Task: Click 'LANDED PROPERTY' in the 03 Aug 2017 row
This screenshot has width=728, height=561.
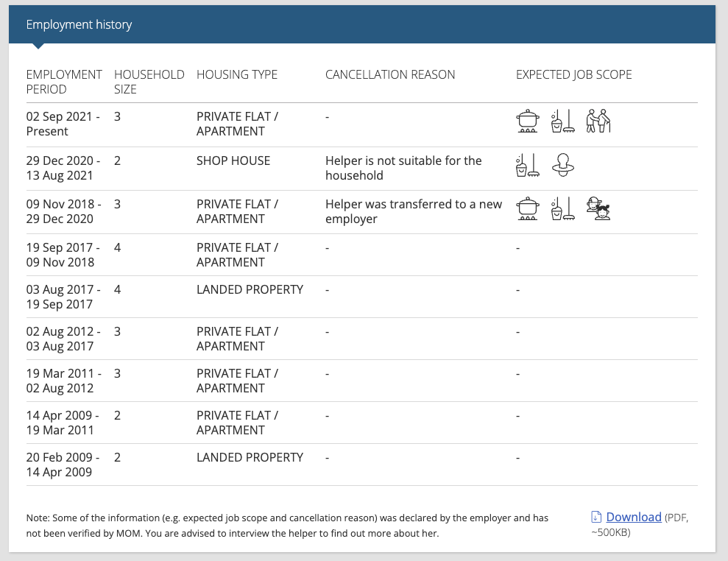Action: 250,289
